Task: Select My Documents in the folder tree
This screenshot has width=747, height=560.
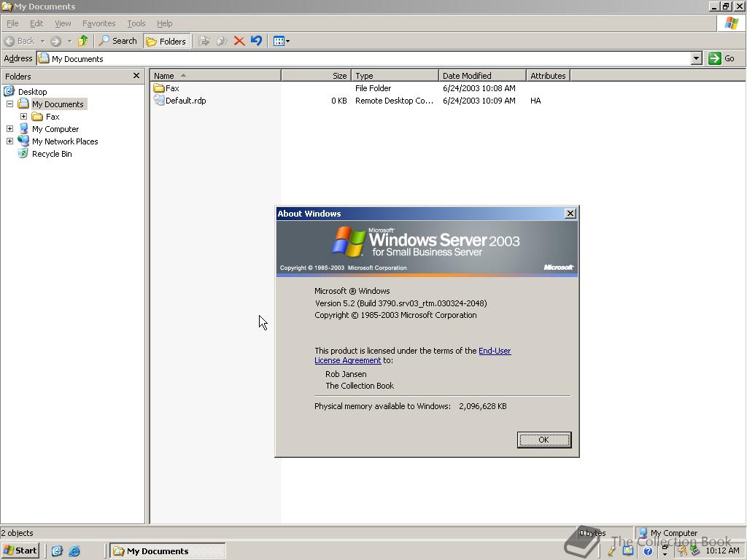Action: click(58, 104)
